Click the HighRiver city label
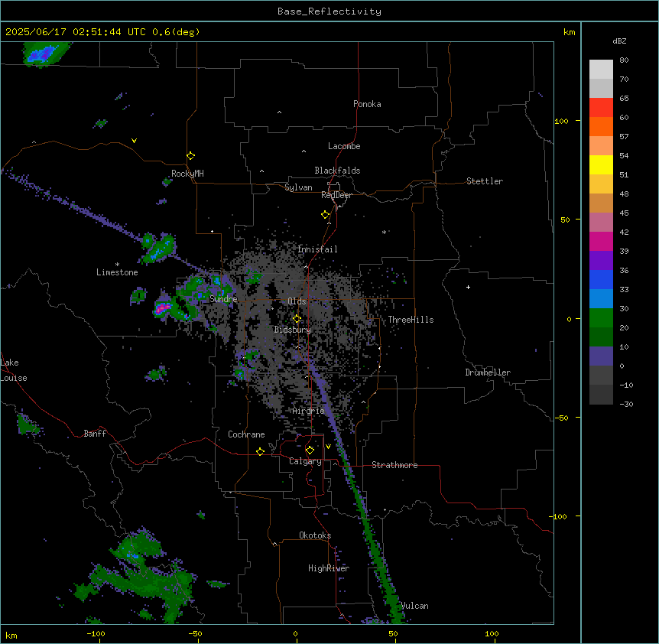This screenshot has width=659, height=644. (329, 568)
